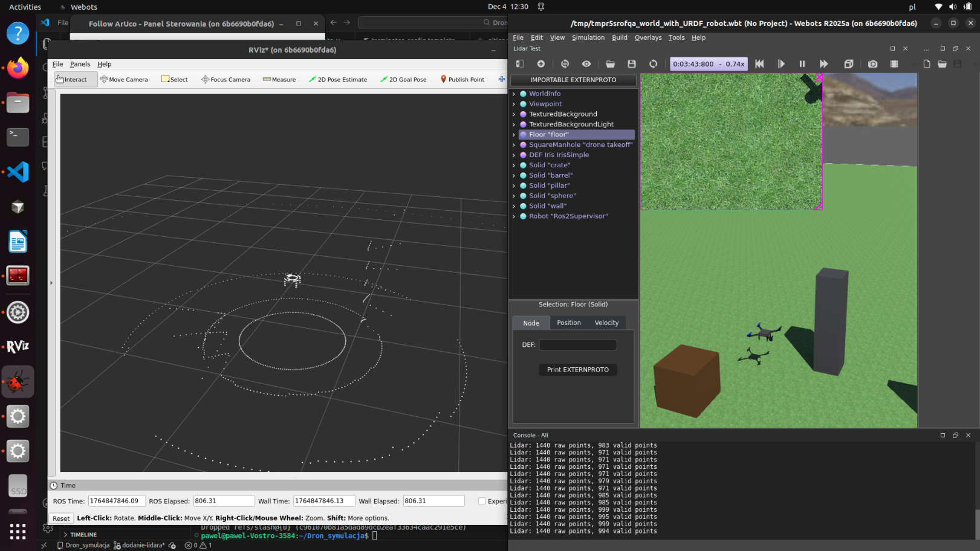Open the Overlays menu in Webots

pos(647,37)
